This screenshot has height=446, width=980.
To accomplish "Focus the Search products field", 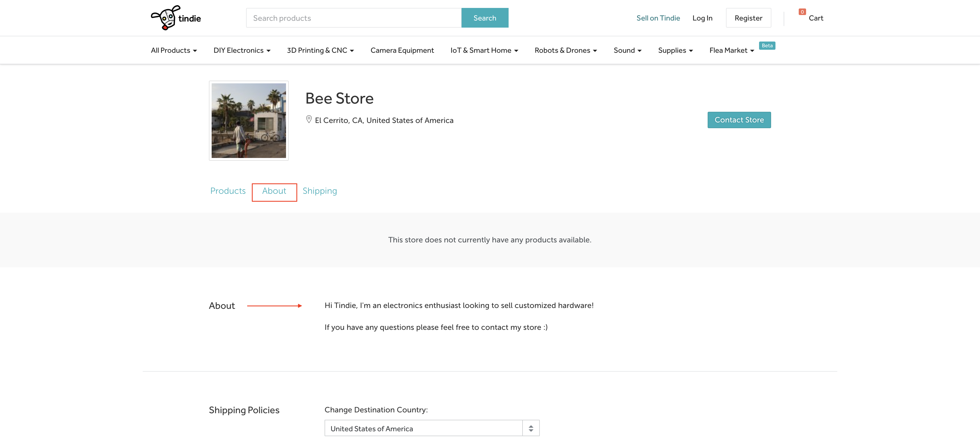I will click(354, 18).
